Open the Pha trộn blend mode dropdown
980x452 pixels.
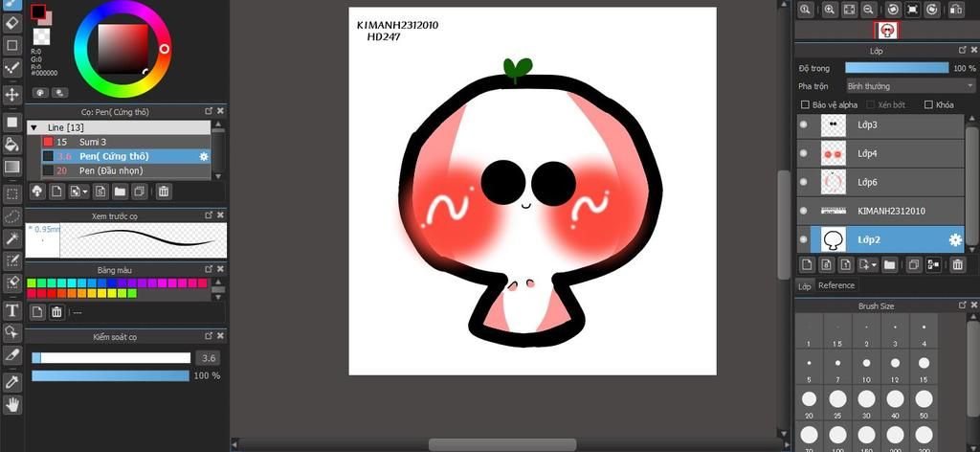pos(910,86)
